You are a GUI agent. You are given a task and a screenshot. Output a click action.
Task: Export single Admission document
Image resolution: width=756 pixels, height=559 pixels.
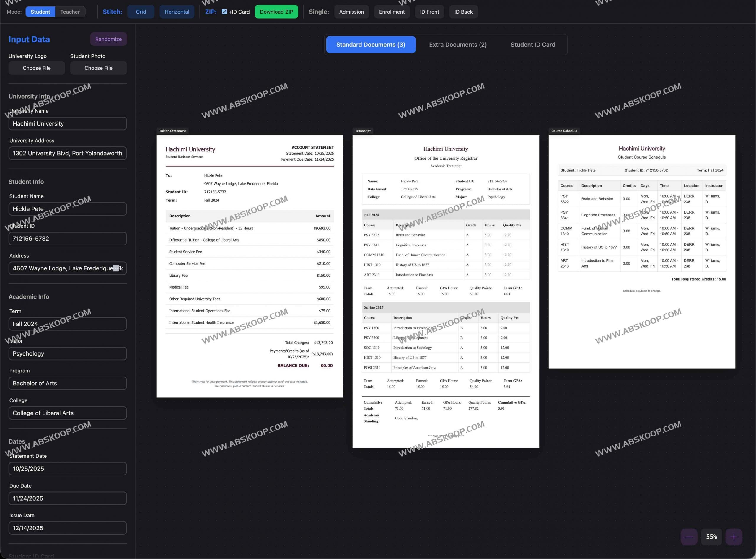coord(352,12)
